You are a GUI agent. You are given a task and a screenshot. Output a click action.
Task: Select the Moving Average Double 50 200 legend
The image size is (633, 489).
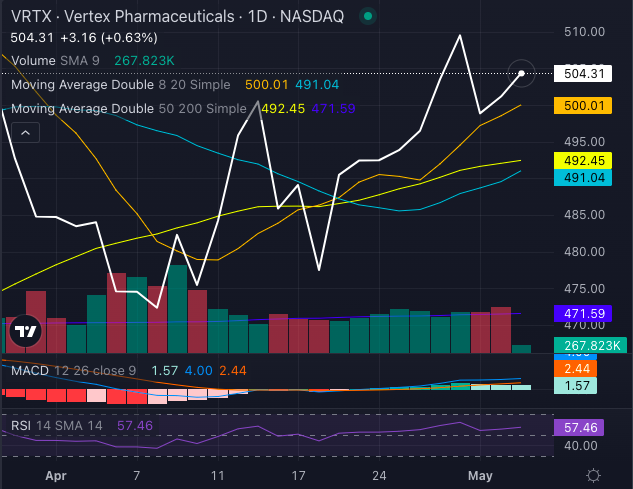click(x=129, y=109)
